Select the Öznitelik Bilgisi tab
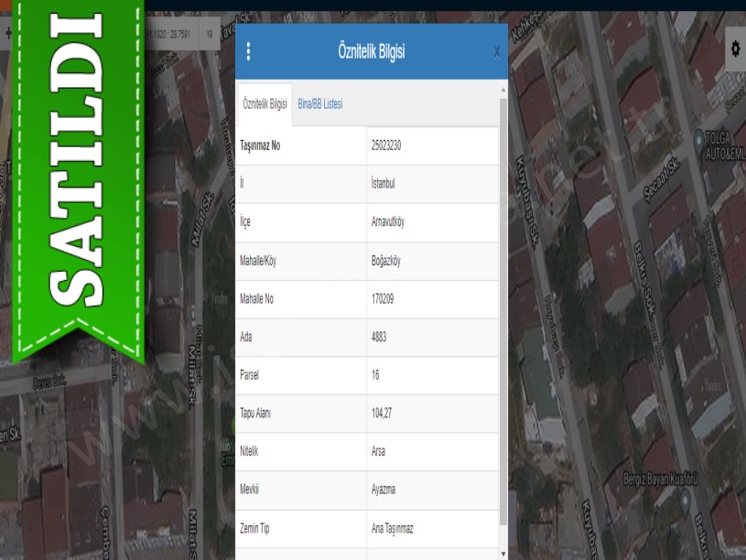746x560 pixels. tap(265, 104)
